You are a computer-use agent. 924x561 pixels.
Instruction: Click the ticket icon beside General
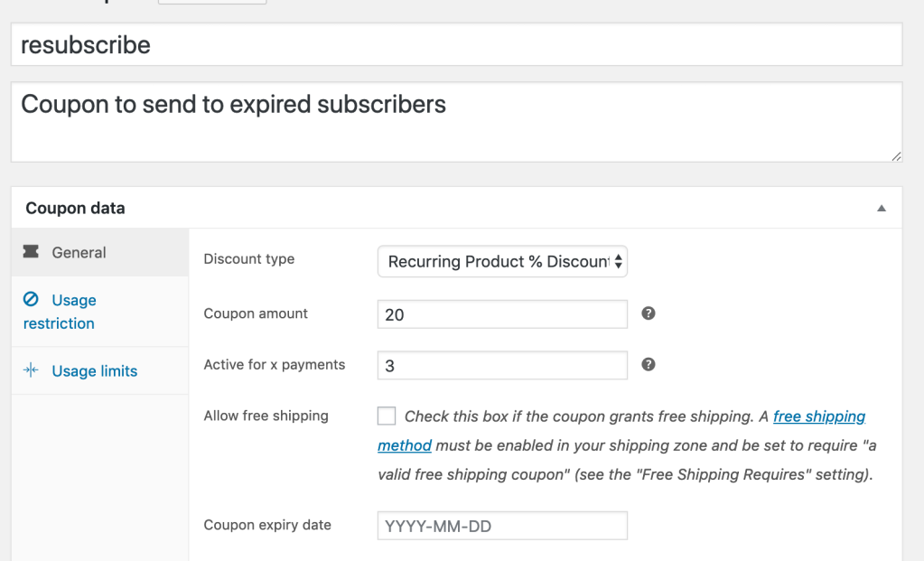coord(31,252)
